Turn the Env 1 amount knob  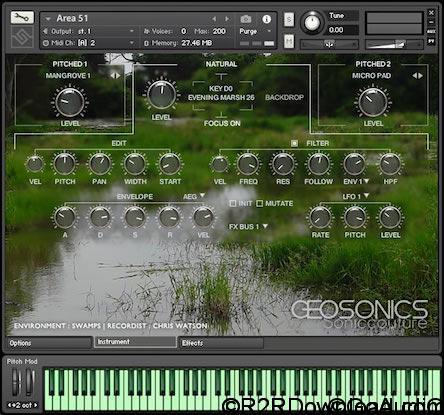click(354, 164)
